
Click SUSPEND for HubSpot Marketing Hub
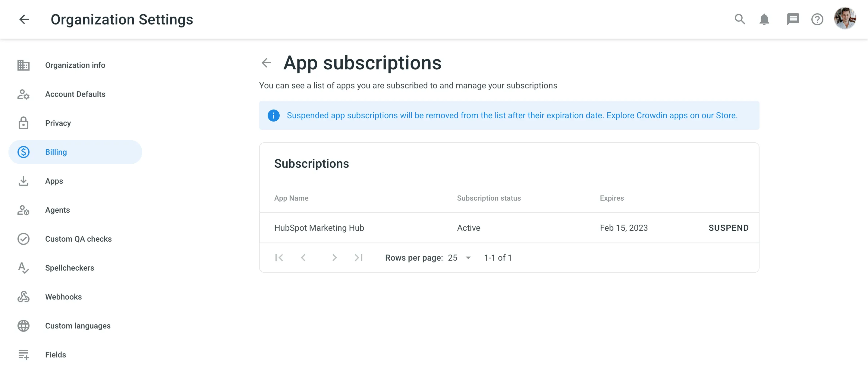click(x=728, y=228)
